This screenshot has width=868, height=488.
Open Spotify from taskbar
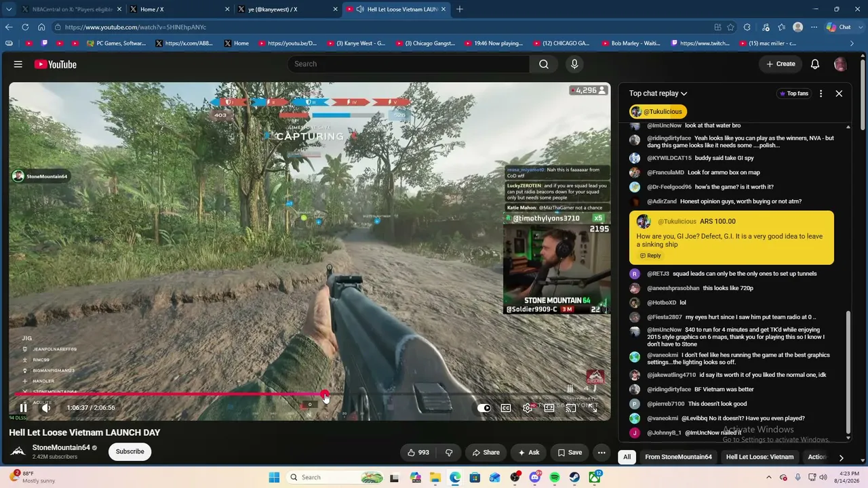[x=555, y=477]
